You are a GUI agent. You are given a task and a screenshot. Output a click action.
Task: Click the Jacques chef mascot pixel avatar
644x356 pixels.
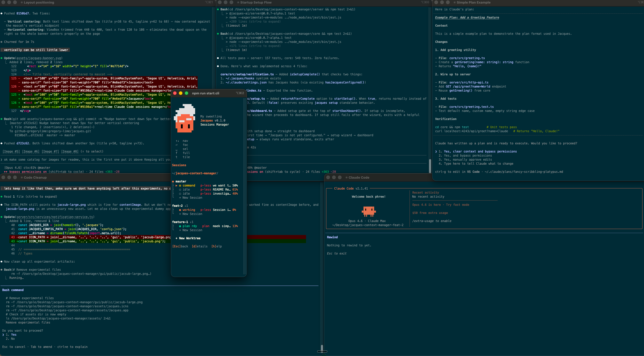[184, 118]
